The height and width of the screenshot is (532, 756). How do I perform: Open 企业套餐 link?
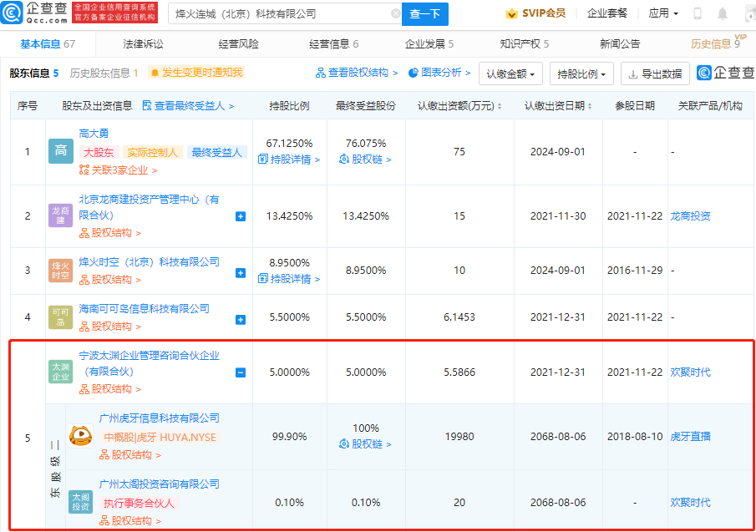pos(607,13)
